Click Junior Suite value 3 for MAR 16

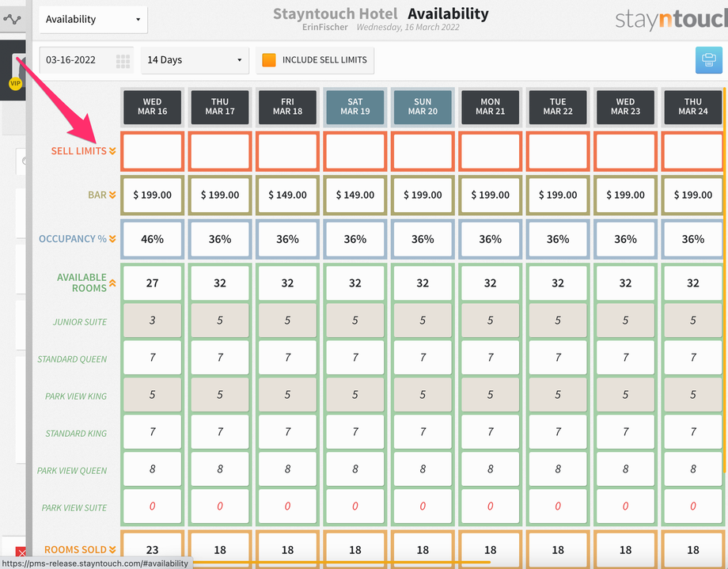click(152, 321)
